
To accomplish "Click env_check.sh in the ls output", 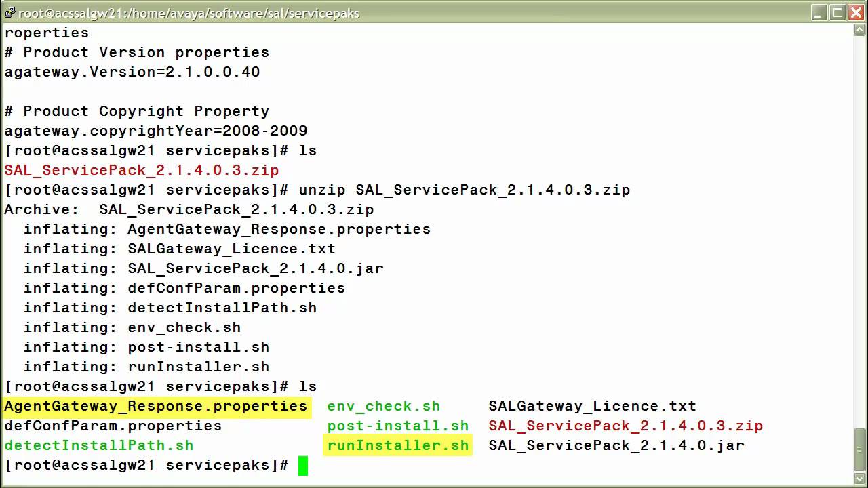I will [x=384, y=406].
